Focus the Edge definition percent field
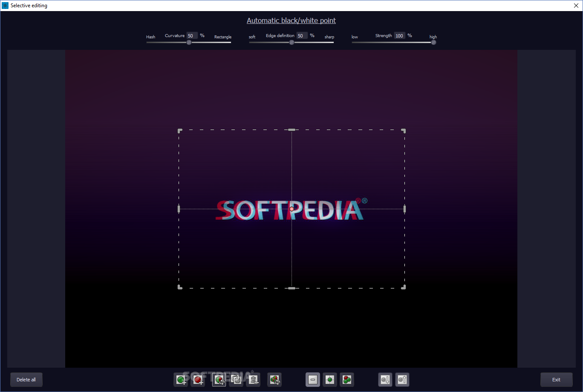This screenshot has width=583, height=392. click(x=302, y=36)
